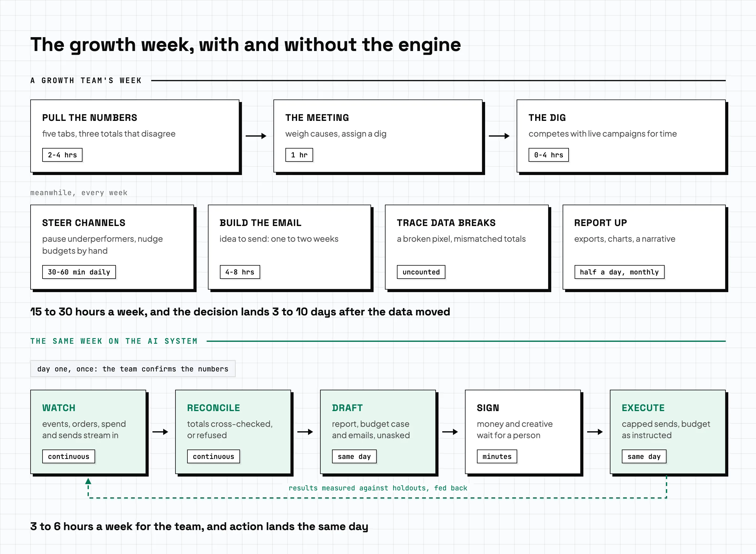The image size is (756, 554).
Task: Select the 'WATCH' card heading
Action: pos(59,408)
